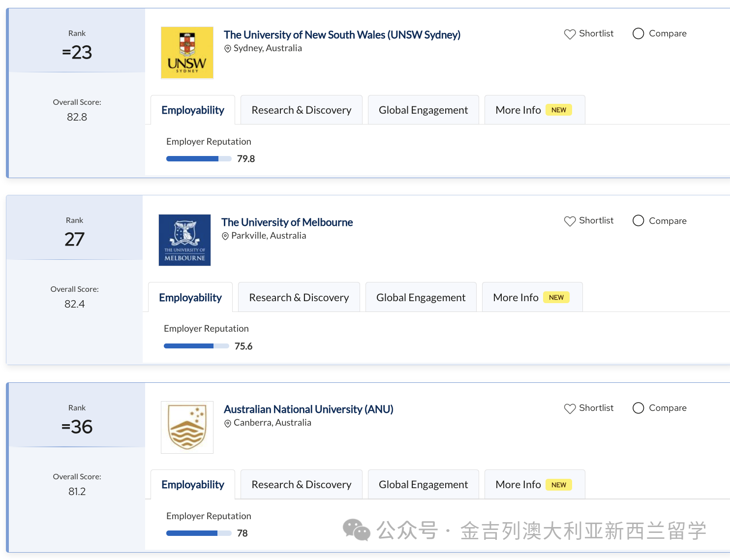730x560 pixels.
Task: Click the rank =36 value
Action: [77, 427]
